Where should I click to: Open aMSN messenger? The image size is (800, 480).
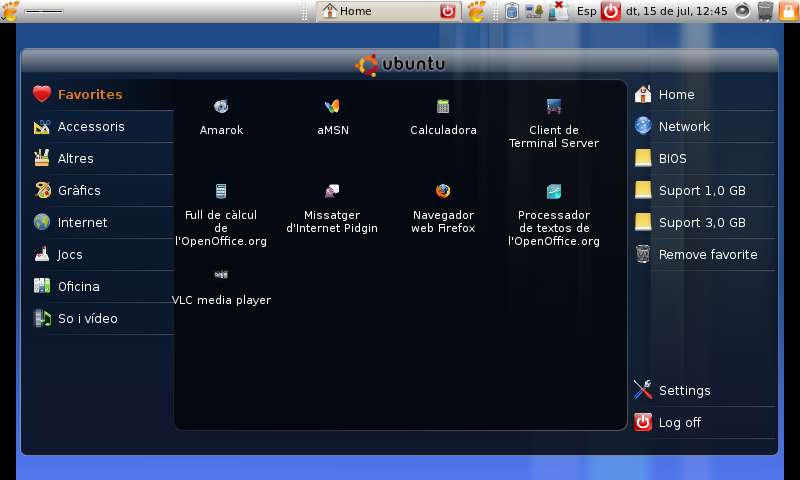pos(333,117)
